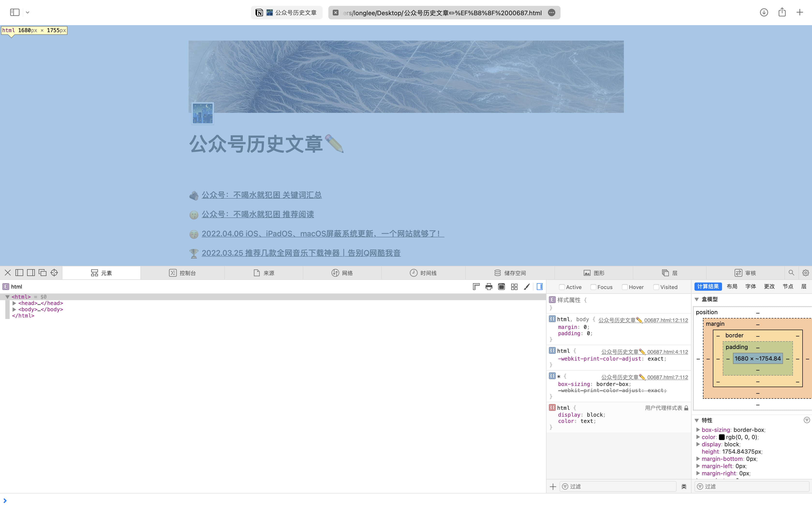Open the 图形 tab
Viewport: 812px width, 507px height.
click(594, 273)
